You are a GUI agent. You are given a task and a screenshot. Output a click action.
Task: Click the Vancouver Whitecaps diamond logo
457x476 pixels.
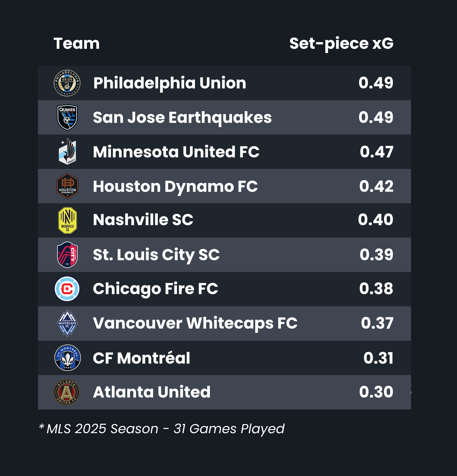(x=67, y=323)
